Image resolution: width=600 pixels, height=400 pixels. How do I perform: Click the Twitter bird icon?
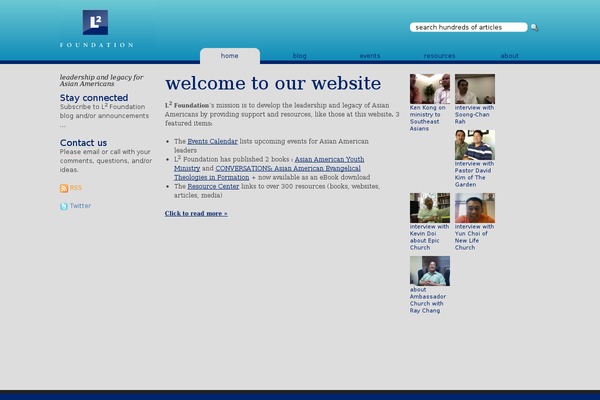coord(64,206)
